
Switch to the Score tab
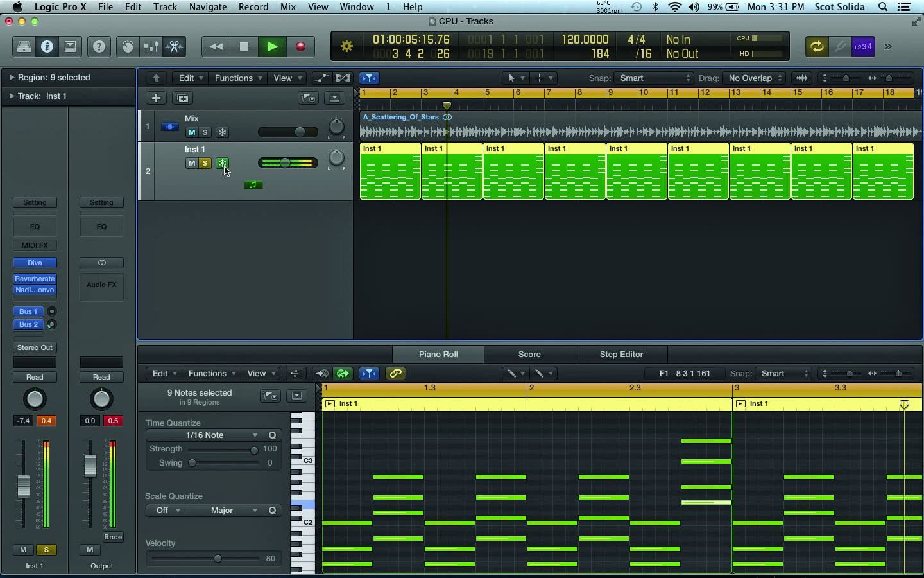point(529,354)
